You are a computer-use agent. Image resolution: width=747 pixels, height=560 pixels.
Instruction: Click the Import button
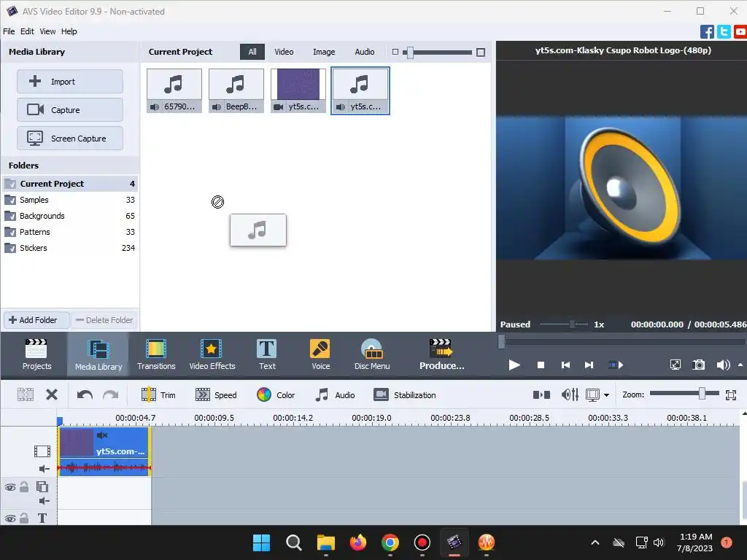(70, 82)
